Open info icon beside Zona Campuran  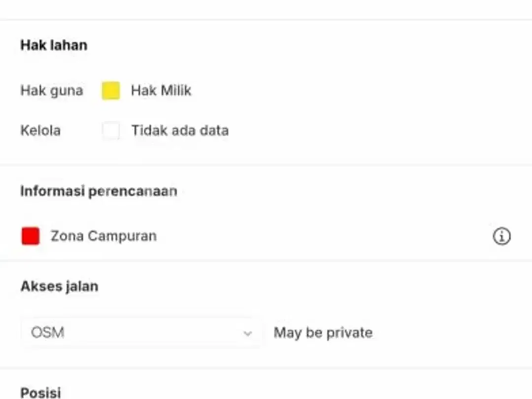pyautogui.click(x=501, y=236)
